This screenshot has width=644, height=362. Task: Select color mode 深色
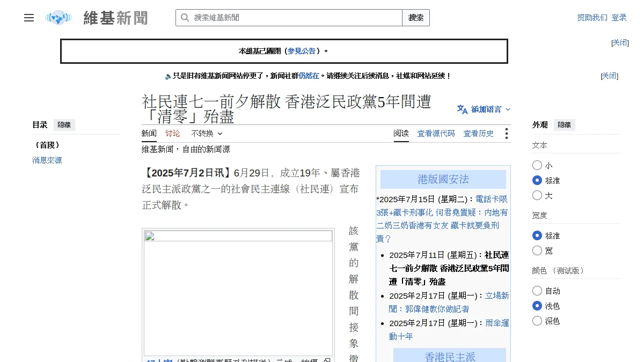[537, 321]
